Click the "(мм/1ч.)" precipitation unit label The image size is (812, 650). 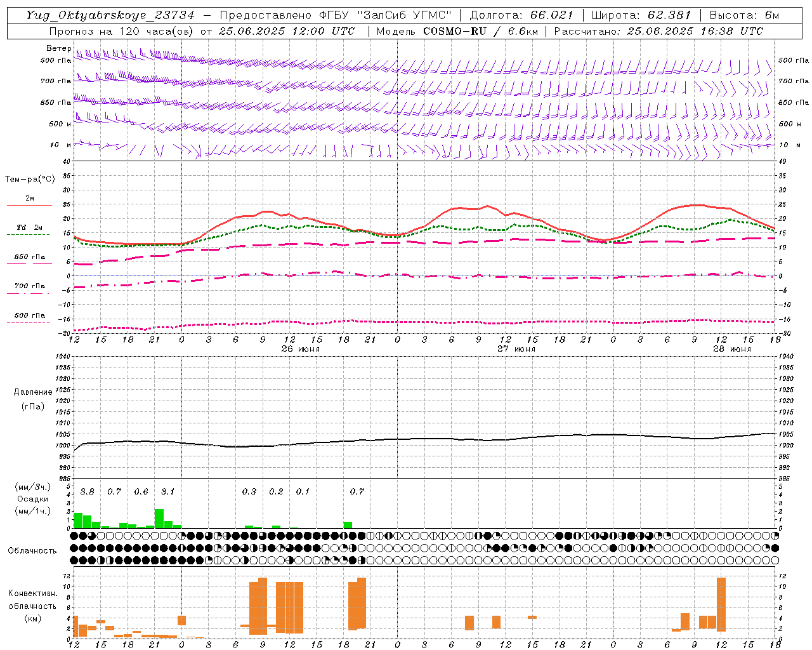point(33,511)
